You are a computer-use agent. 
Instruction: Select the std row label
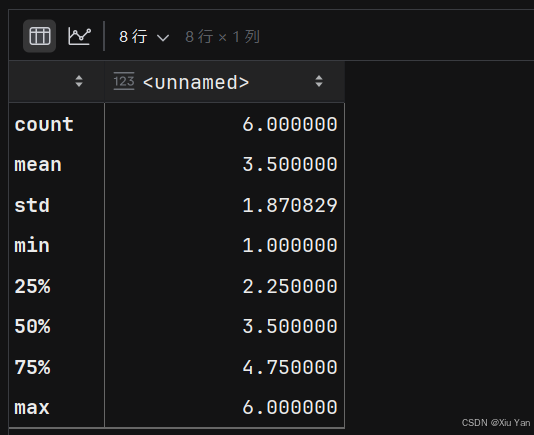[x=32, y=205]
